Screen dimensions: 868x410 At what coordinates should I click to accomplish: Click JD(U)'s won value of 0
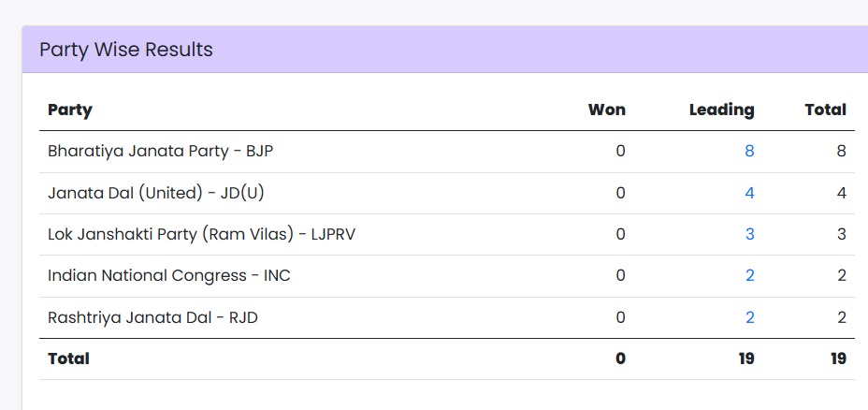pos(620,193)
